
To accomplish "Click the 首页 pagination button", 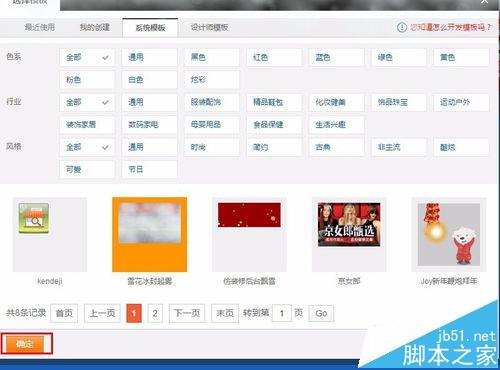I will (x=64, y=313).
